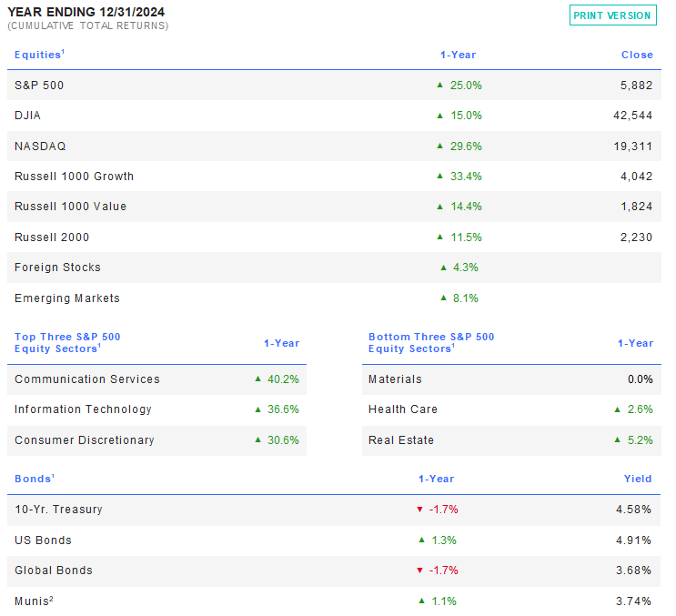Click close value 1,824

point(636,207)
